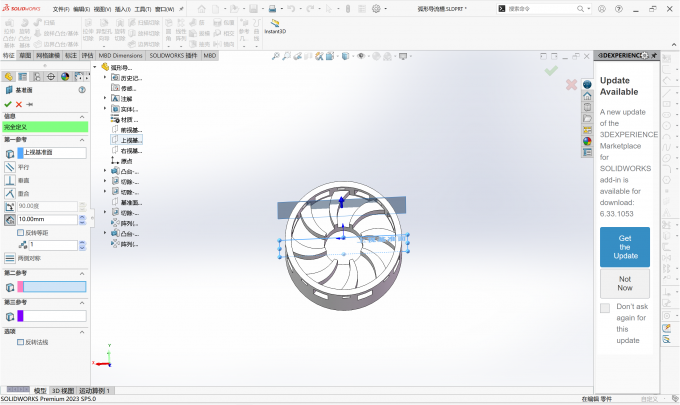The height and width of the screenshot is (405, 680).
Task: Switch to the 3D 视图 bottom tab
Action: point(63,391)
